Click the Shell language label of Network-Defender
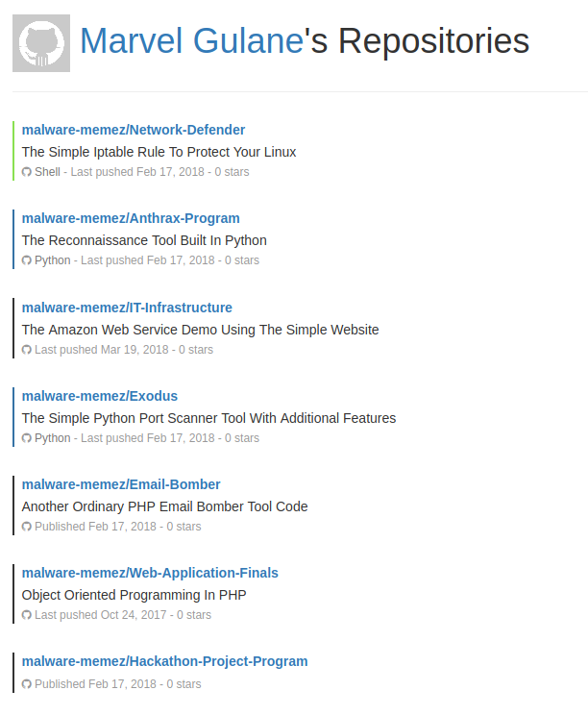 (x=47, y=172)
